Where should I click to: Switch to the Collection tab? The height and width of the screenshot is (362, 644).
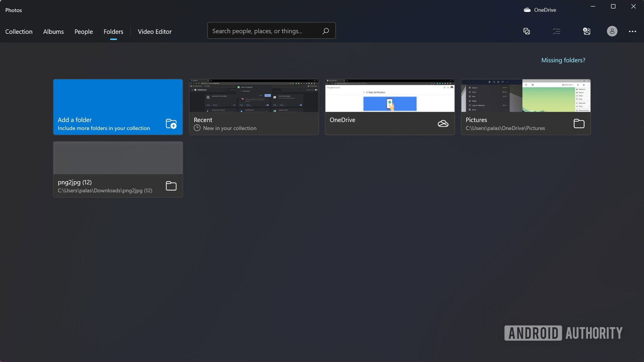click(19, 32)
